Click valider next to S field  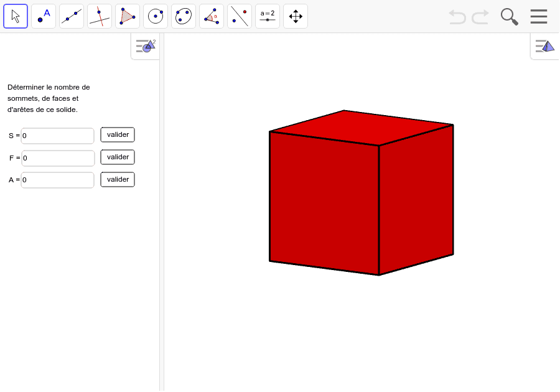(117, 134)
